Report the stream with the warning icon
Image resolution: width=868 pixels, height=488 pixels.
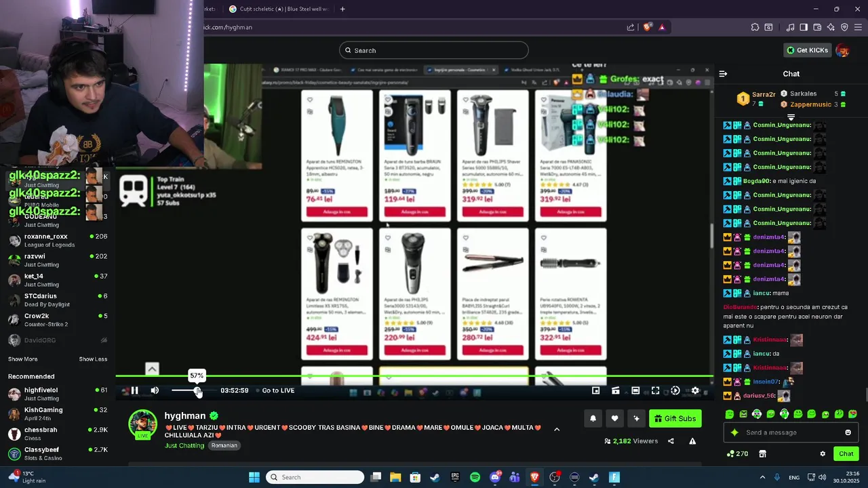tap(692, 441)
